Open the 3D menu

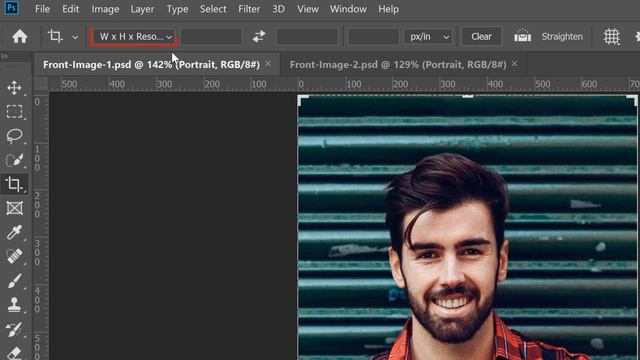click(278, 9)
